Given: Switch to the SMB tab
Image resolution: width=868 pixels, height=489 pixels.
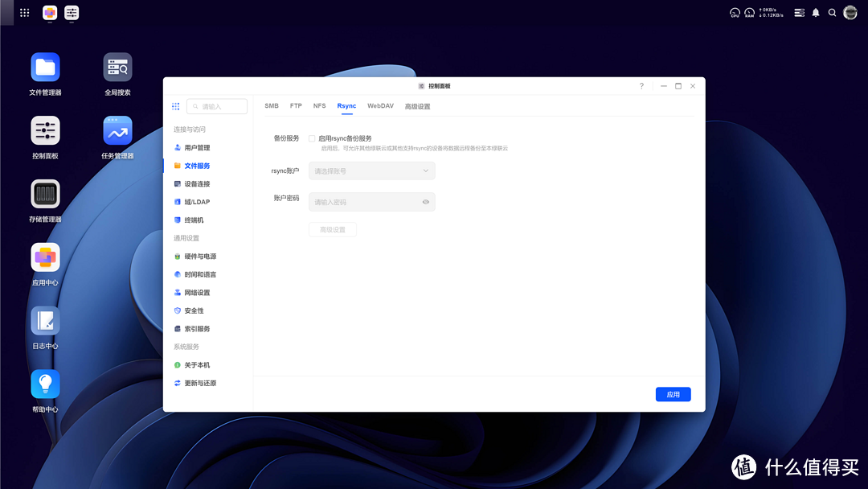Looking at the screenshot, I should 272,106.
